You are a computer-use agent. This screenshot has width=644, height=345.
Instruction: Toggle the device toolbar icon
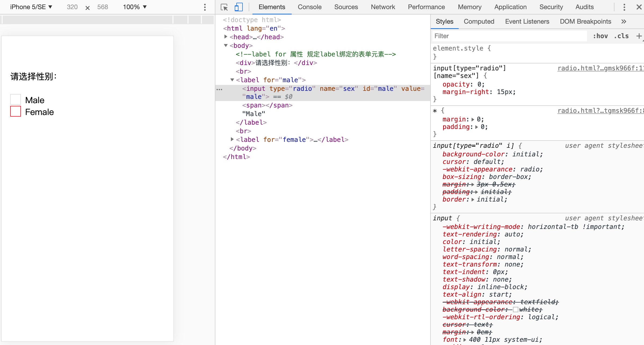click(x=238, y=7)
